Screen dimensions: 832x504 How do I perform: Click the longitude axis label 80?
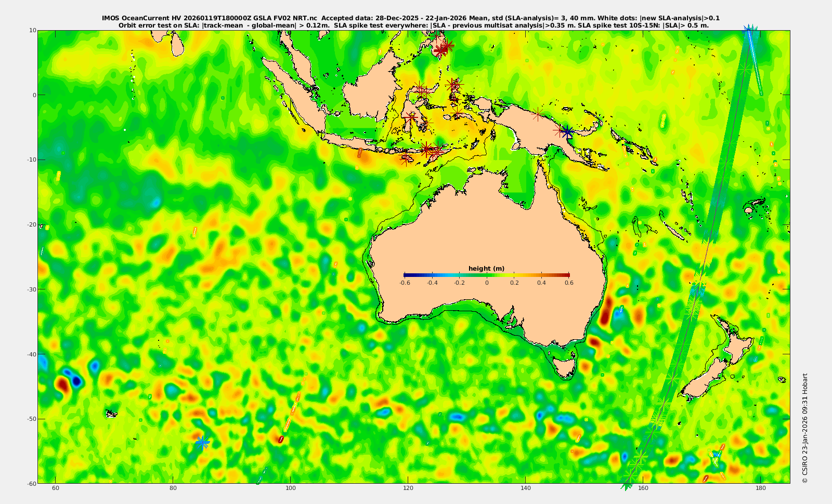(173, 488)
